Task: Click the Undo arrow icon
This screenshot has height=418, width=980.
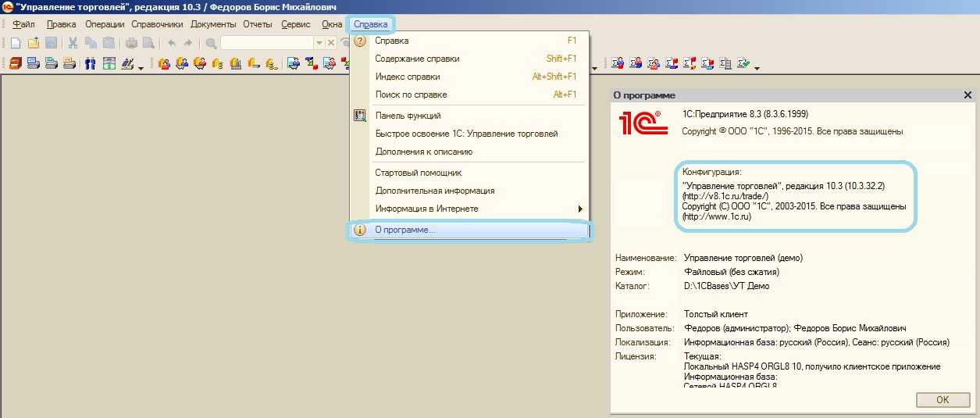Action: click(172, 43)
